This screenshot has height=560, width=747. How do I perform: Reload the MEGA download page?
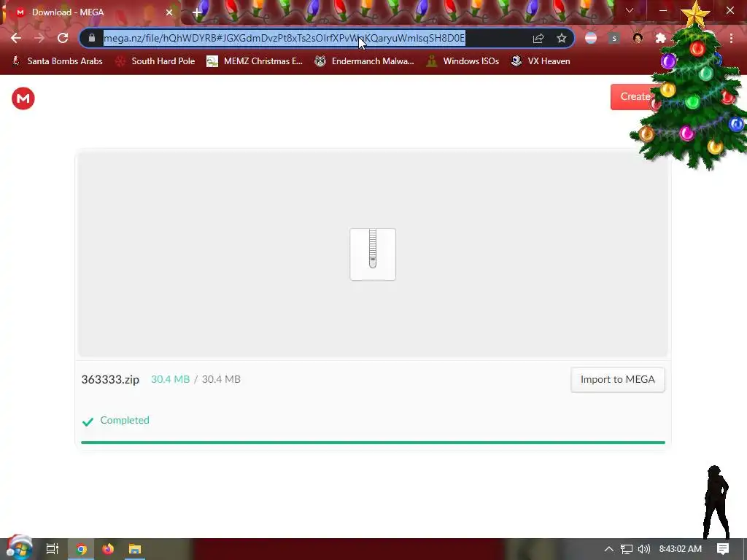point(63,38)
